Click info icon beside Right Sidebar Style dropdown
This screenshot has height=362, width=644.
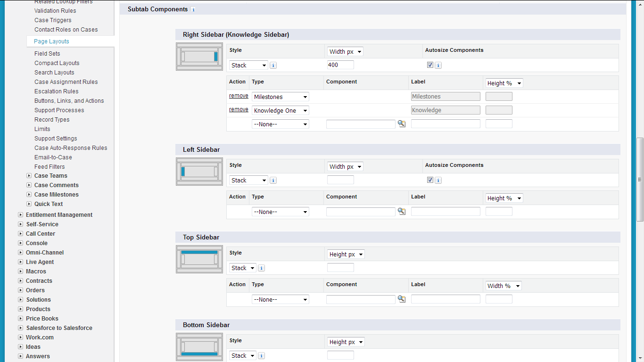pos(273,66)
